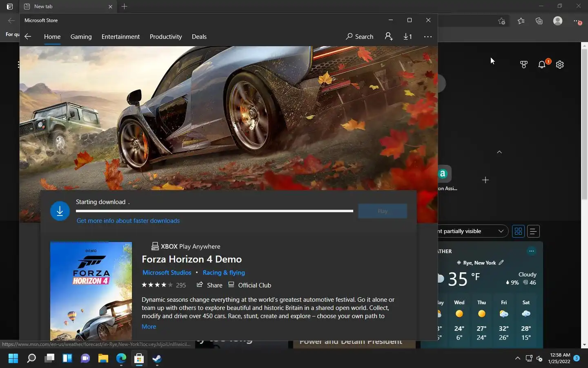Click the Wed forecast in weather card
This screenshot has height=368, width=588.
(459, 320)
